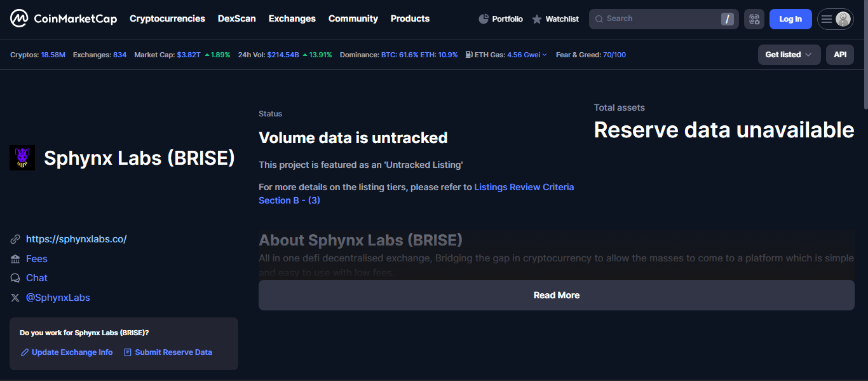Expand the ETH Gas Gwei dropdown
The width and height of the screenshot is (868, 381).
(x=527, y=55)
